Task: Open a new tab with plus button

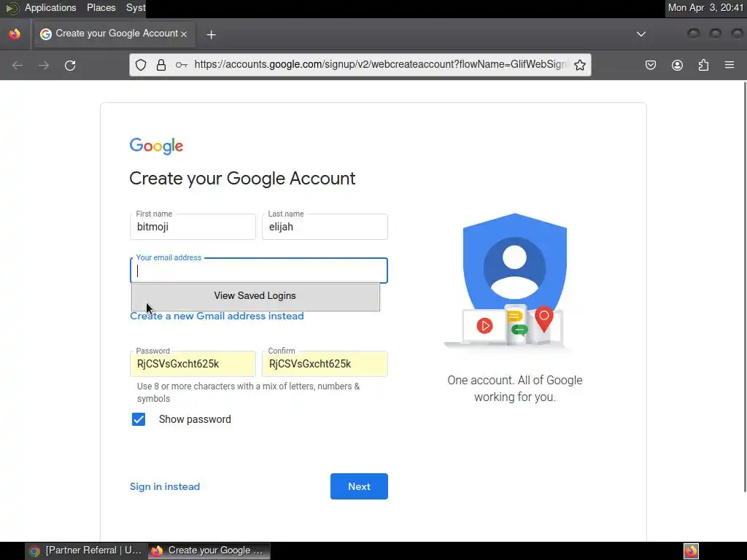Action: tap(211, 34)
